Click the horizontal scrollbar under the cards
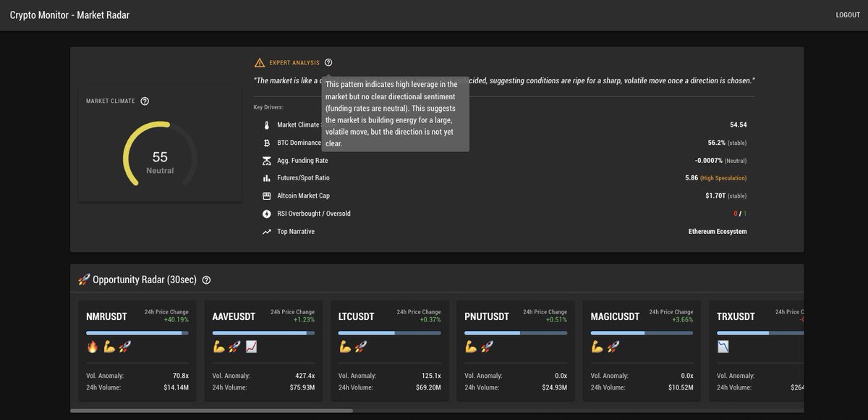The width and height of the screenshot is (868, 420). pos(211,411)
